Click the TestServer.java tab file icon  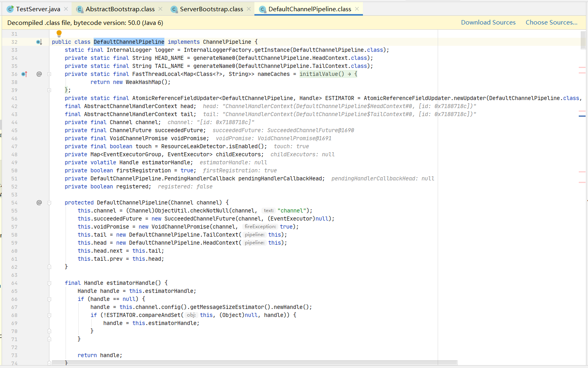[x=10, y=9]
